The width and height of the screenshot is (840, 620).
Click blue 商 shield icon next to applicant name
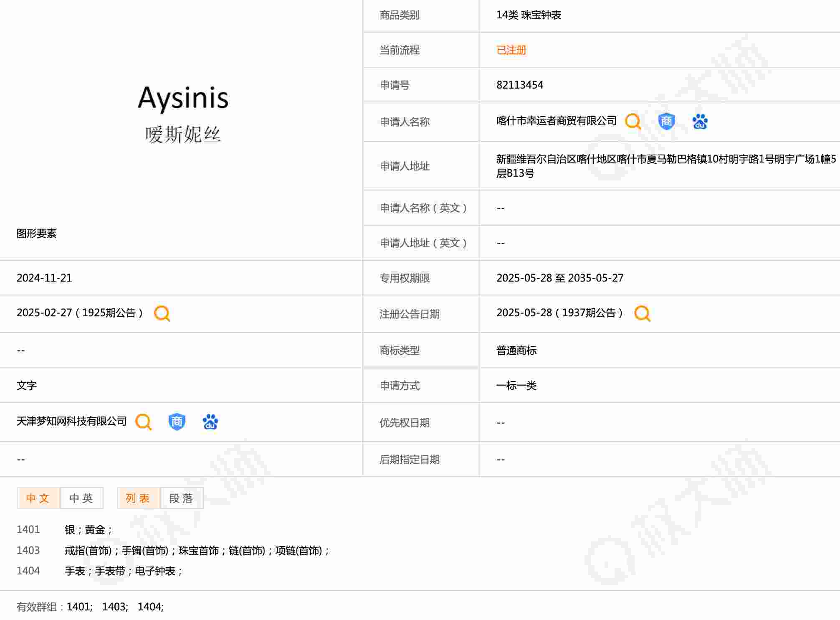click(666, 122)
